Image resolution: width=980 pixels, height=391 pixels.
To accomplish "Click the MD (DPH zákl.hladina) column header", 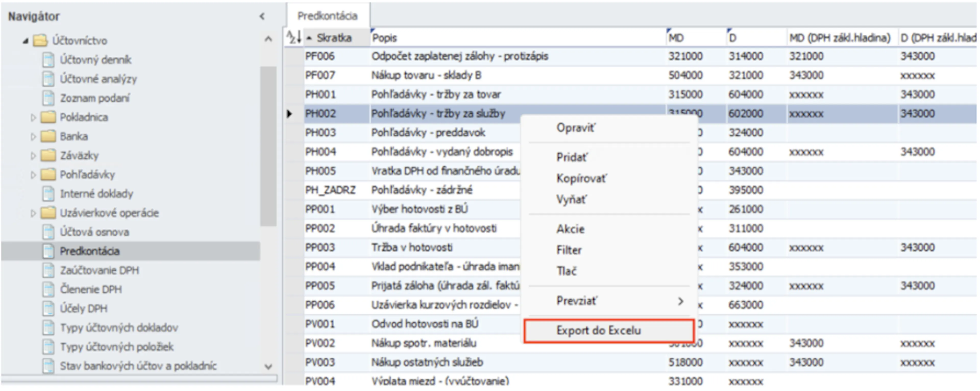I will click(842, 38).
